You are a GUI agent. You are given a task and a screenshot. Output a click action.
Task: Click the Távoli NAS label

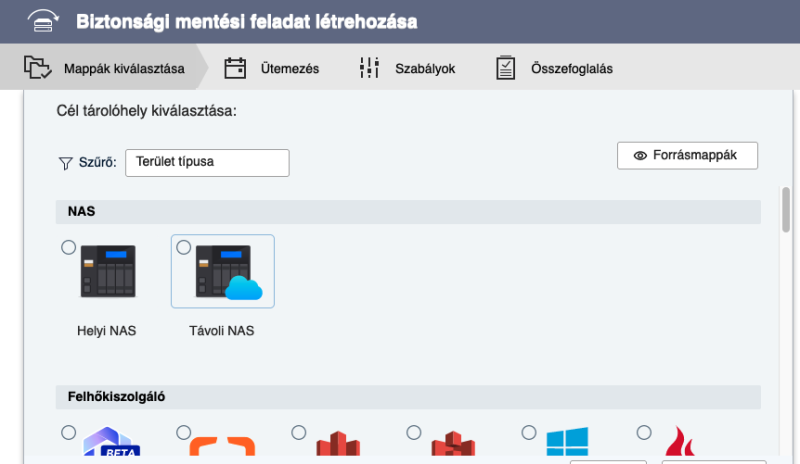point(221,331)
